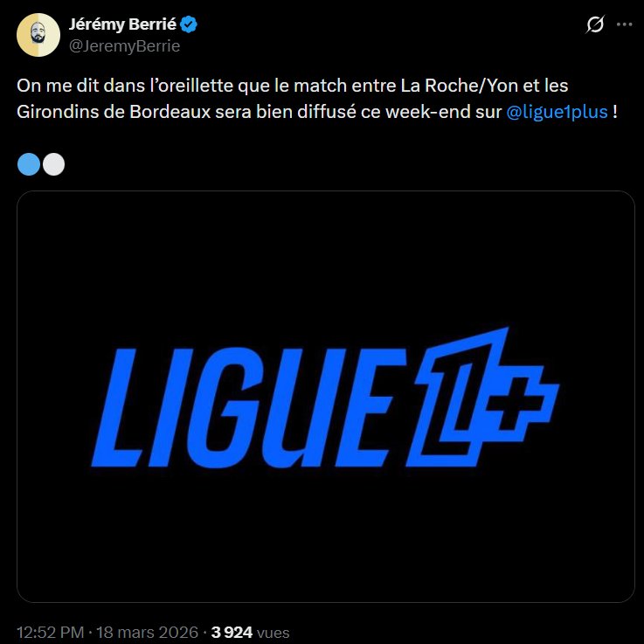Click the blue verified badge

[x=189, y=25]
